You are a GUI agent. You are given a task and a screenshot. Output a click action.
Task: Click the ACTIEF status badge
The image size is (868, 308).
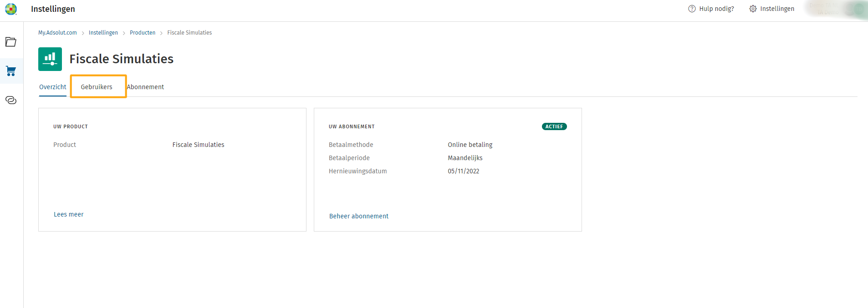(554, 126)
